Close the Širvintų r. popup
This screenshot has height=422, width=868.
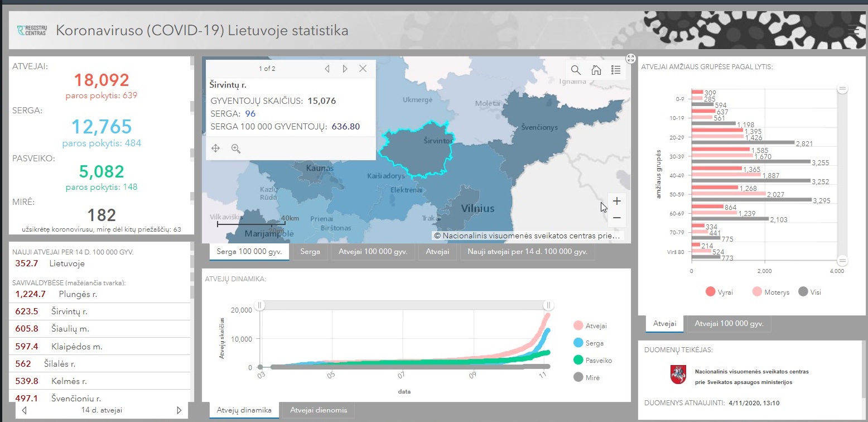363,69
